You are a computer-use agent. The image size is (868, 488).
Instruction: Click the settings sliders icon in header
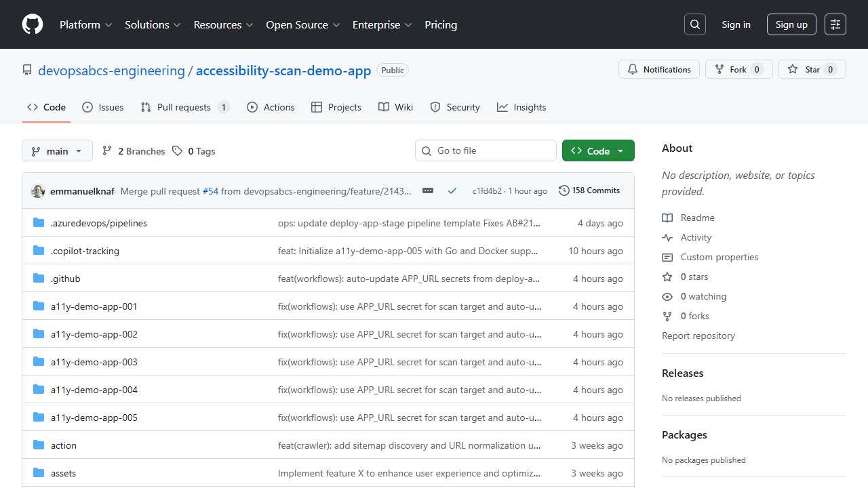coord(835,24)
